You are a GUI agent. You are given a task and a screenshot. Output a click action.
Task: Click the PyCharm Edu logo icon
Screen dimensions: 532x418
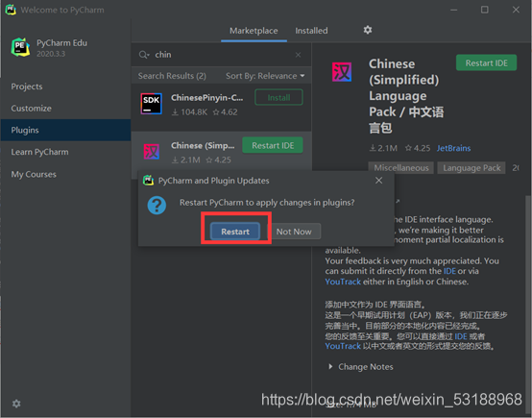20,47
